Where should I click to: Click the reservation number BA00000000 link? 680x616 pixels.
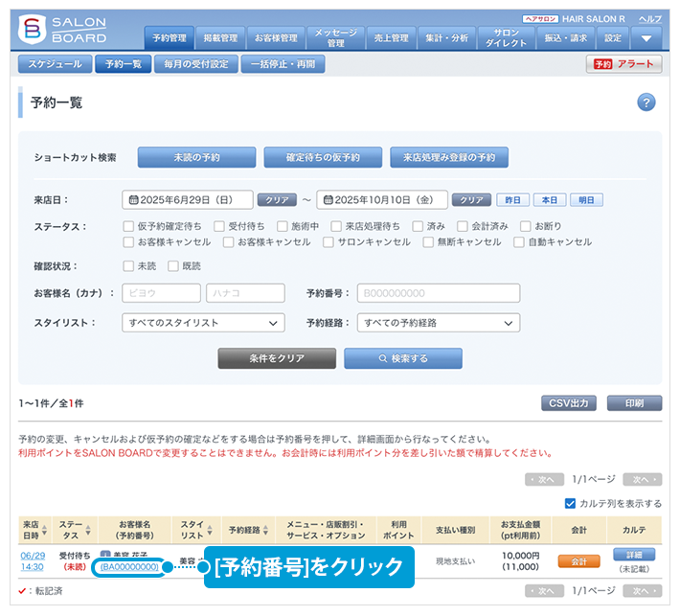(x=129, y=567)
